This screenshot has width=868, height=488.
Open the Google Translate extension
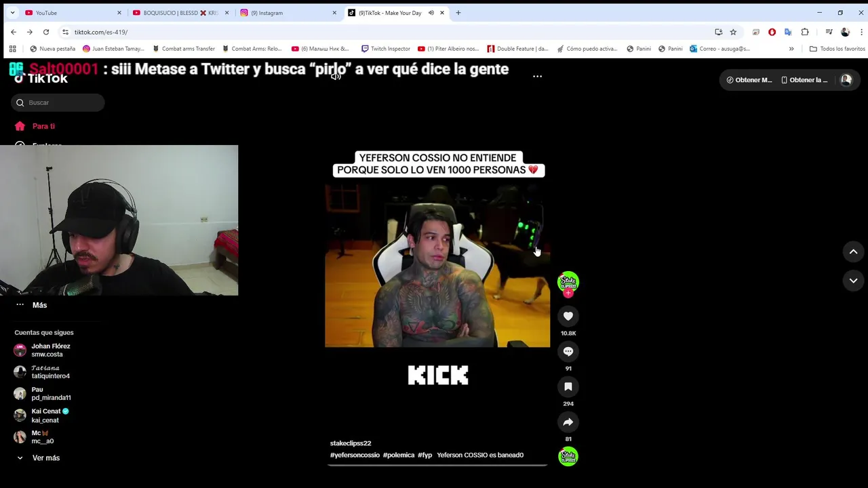(788, 32)
